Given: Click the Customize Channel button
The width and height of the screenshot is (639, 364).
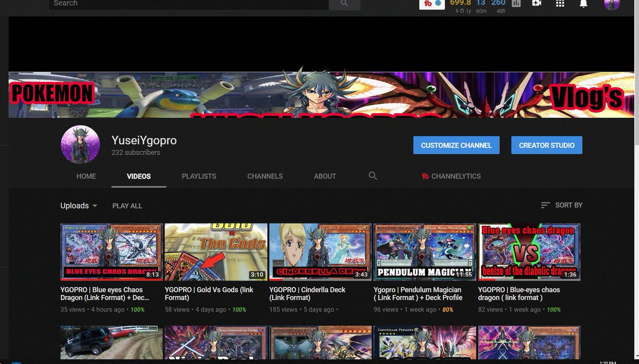Looking at the screenshot, I should [456, 145].
